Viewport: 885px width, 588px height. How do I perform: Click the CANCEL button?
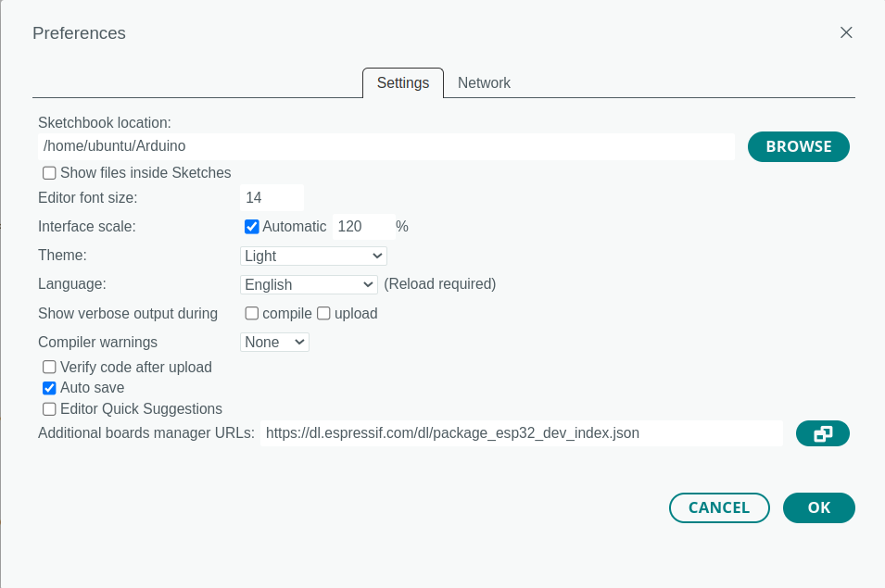coord(719,508)
